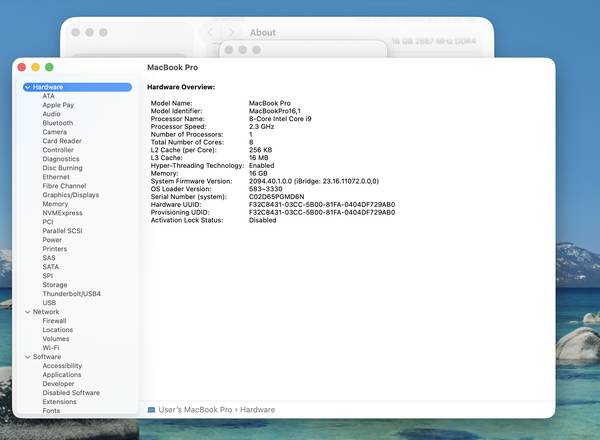Screen dimensions: 600x440
Task: Select Applications under Software
Action: click(x=62, y=375)
